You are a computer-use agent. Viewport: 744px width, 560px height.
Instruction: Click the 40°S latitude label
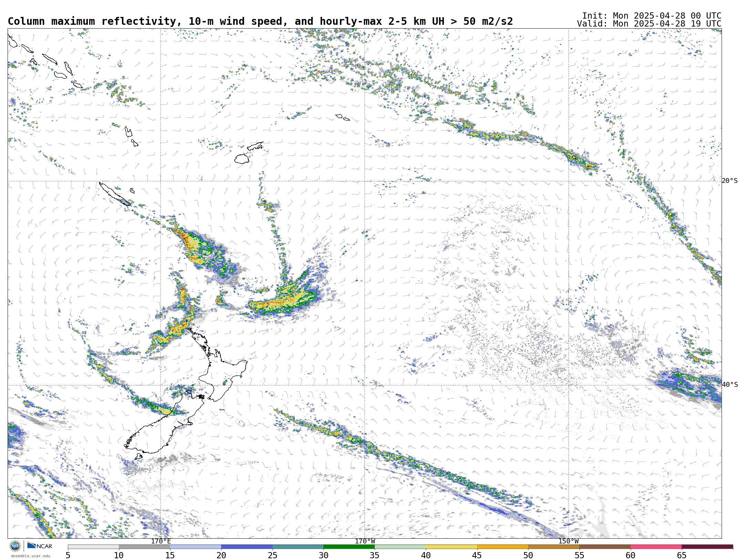click(x=730, y=385)
